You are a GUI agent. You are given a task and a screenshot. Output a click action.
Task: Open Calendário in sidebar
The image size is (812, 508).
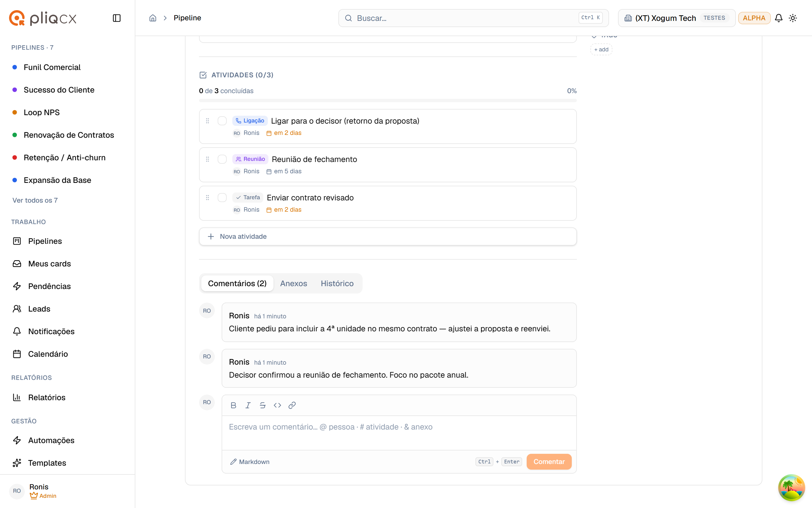click(48, 354)
